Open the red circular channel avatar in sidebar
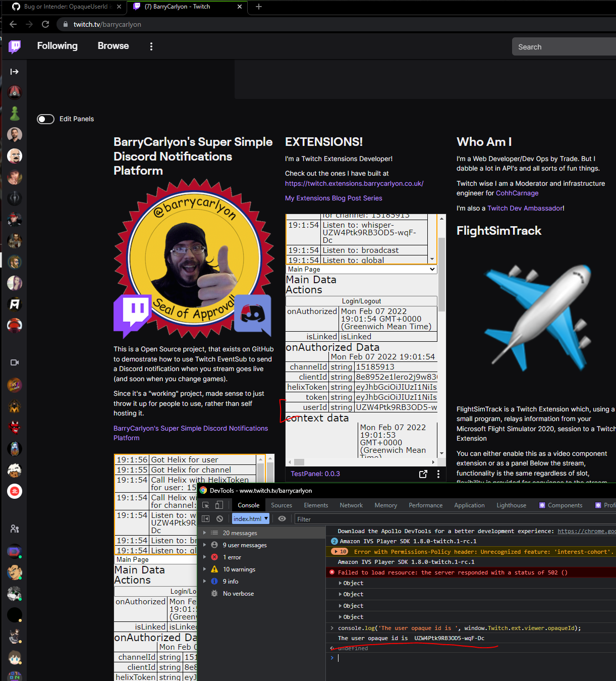The width and height of the screenshot is (616, 681). [15, 491]
